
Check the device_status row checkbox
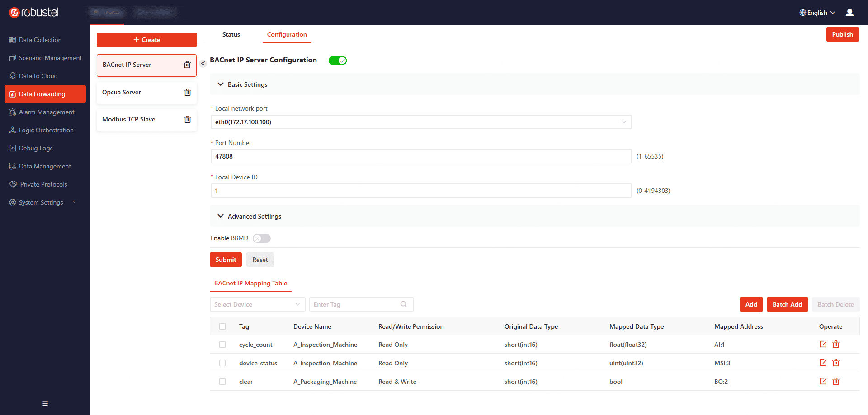pos(222,363)
